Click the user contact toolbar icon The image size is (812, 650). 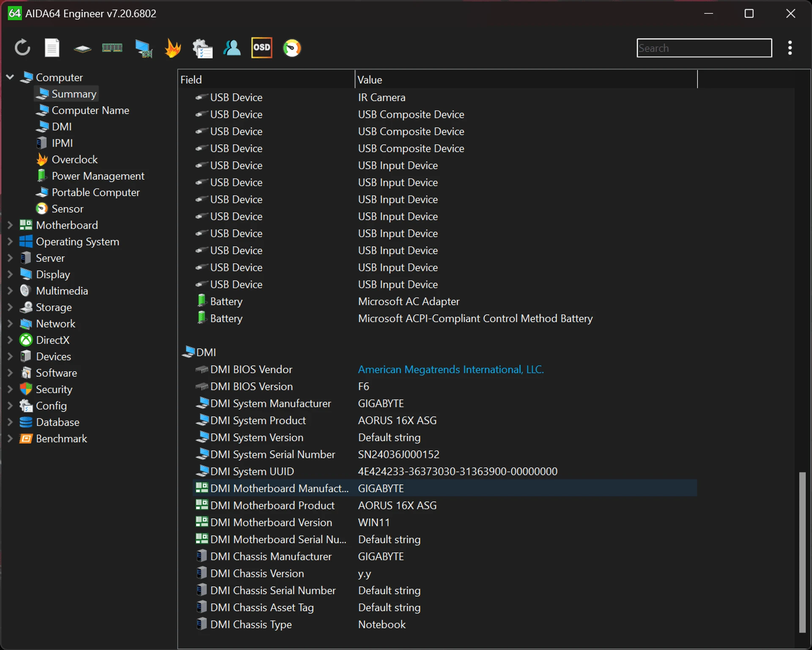232,48
